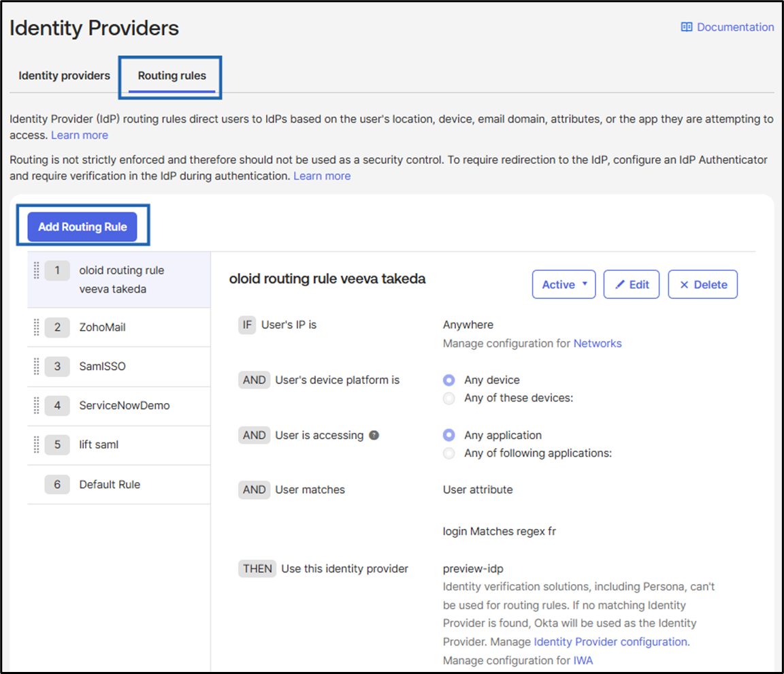Click pencil icon in Edit button
This screenshot has height=674, width=784.
pos(620,285)
